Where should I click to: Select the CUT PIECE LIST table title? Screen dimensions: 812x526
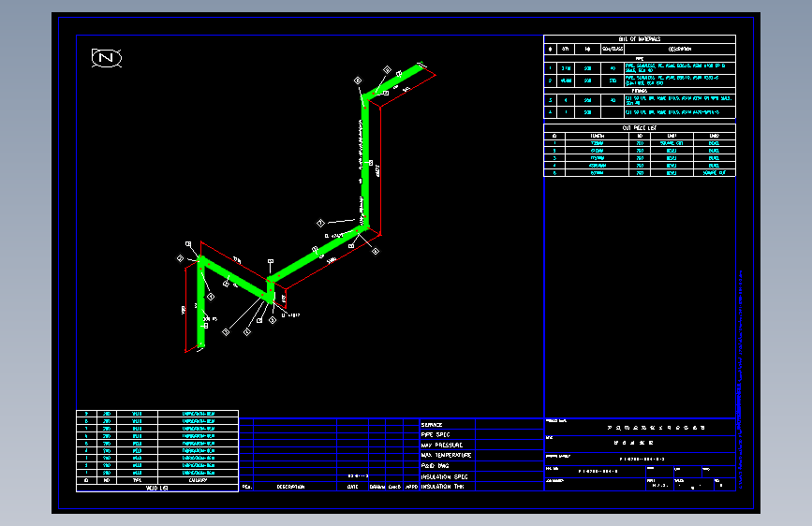coord(640,128)
